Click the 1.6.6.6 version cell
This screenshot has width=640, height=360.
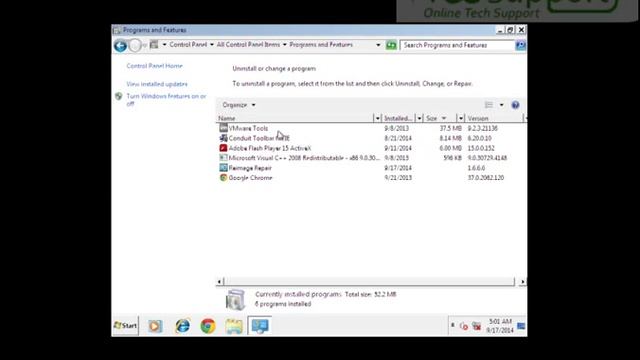476,168
